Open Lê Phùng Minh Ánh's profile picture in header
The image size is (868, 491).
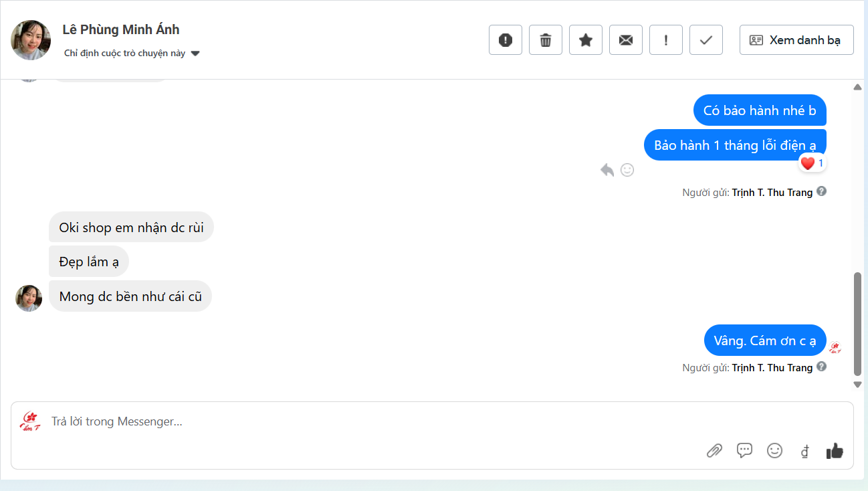(x=31, y=40)
